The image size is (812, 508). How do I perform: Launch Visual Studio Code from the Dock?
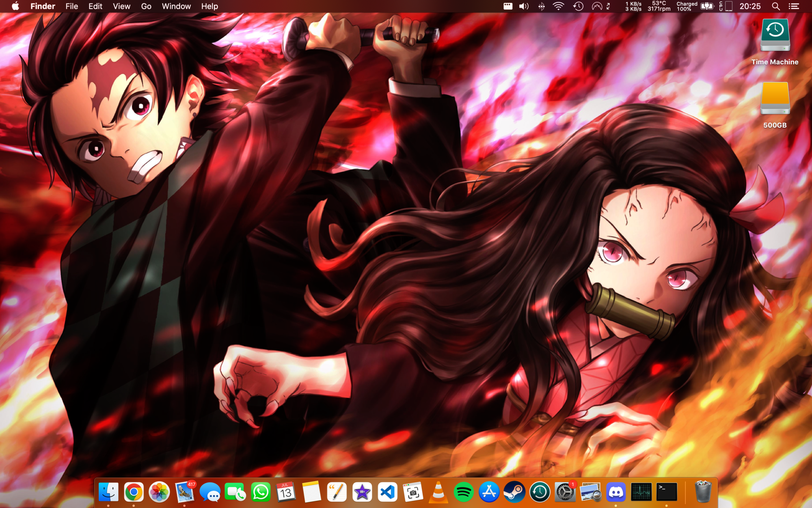pos(387,492)
